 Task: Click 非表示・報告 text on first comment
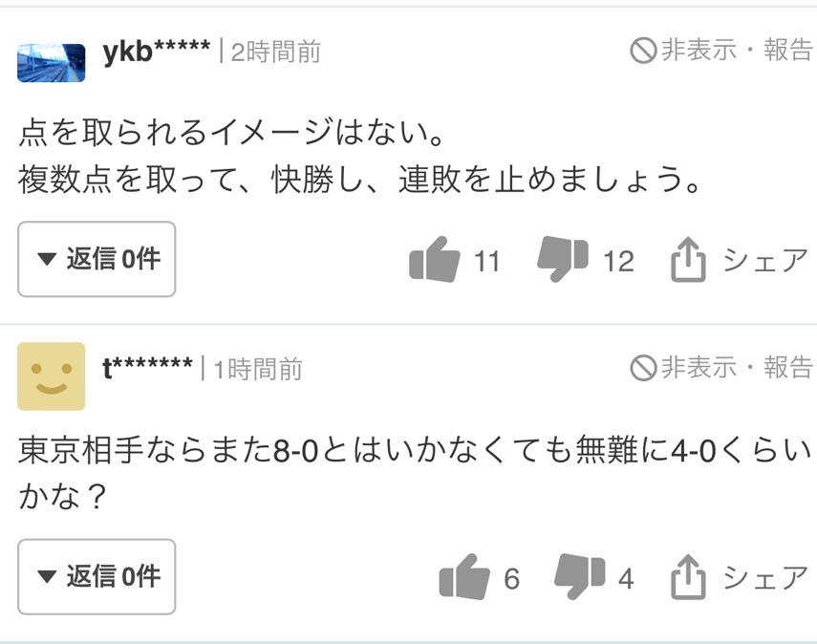736,50
